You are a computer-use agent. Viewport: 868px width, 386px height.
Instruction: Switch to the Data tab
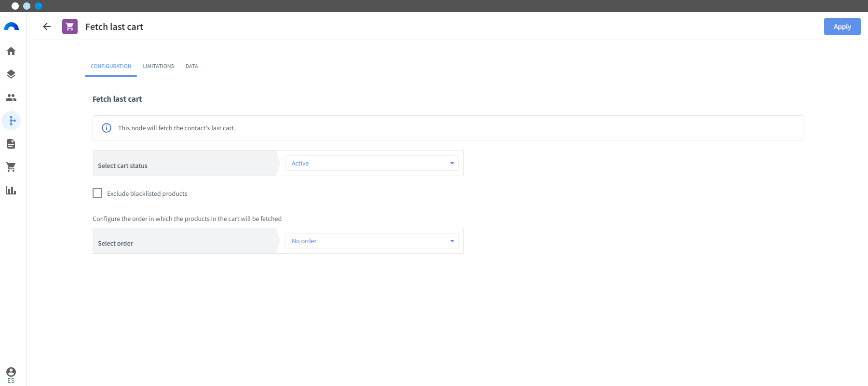pos(191,66)
